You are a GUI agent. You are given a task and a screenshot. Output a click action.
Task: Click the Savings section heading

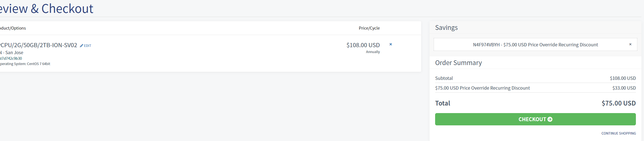pyautogui.click(x=446, y=28)
